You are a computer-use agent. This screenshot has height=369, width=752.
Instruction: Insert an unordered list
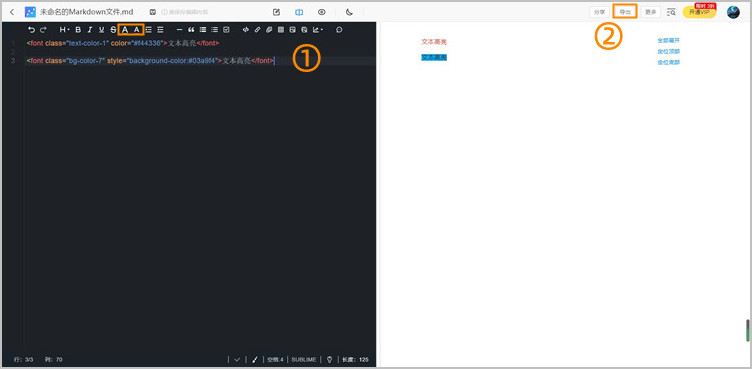tap(203, 30)
